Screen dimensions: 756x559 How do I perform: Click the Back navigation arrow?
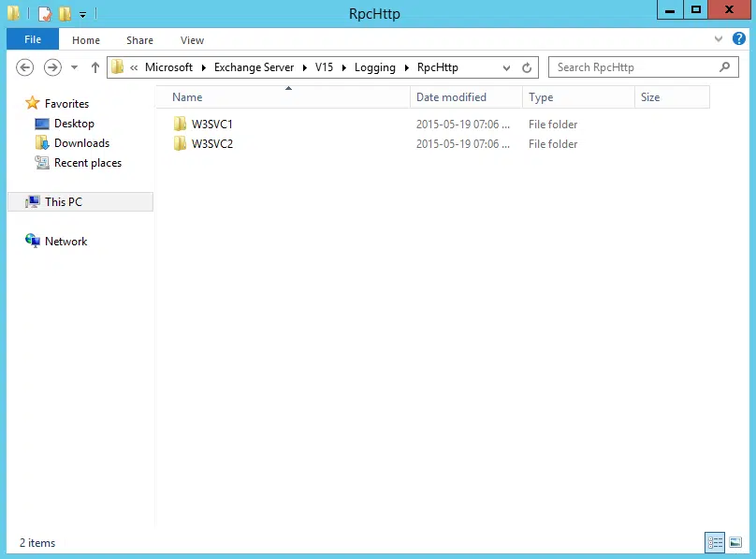24,67
